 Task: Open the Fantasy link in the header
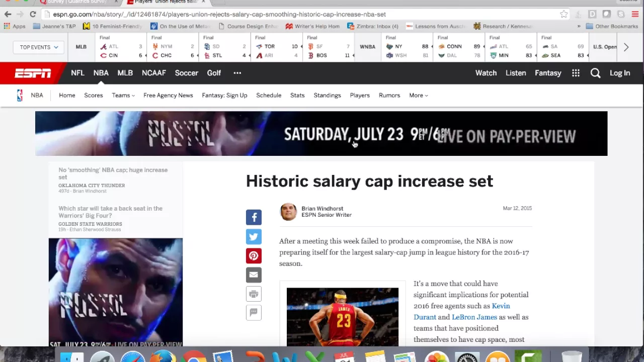[548, 73]
